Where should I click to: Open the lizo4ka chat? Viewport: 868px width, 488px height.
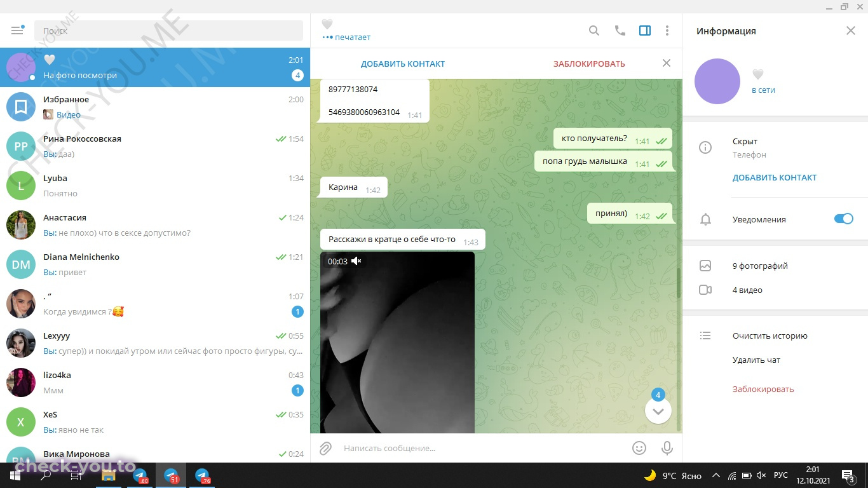(155, 383)
